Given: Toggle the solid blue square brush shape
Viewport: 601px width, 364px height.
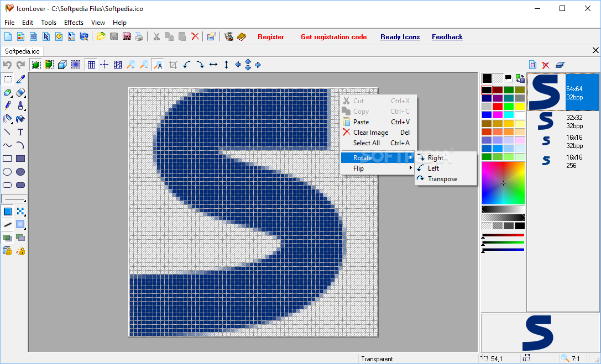Looking at the screenshot, I should coord(8,212).
